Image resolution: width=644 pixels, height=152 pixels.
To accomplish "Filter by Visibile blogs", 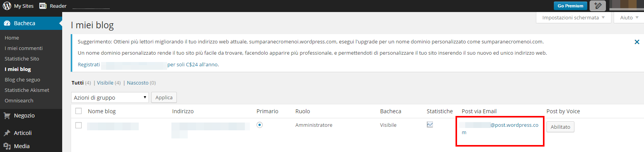I will tap(105, 83).
